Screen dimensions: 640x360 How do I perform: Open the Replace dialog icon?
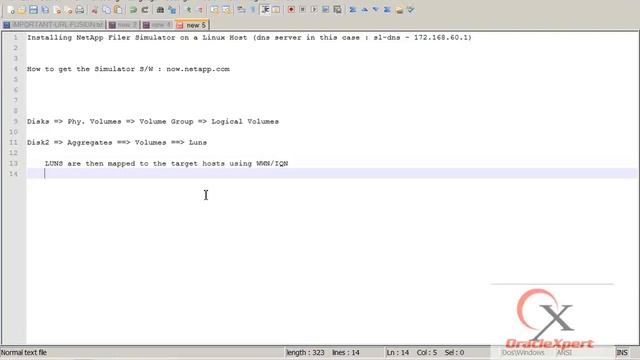coord(172,10)
